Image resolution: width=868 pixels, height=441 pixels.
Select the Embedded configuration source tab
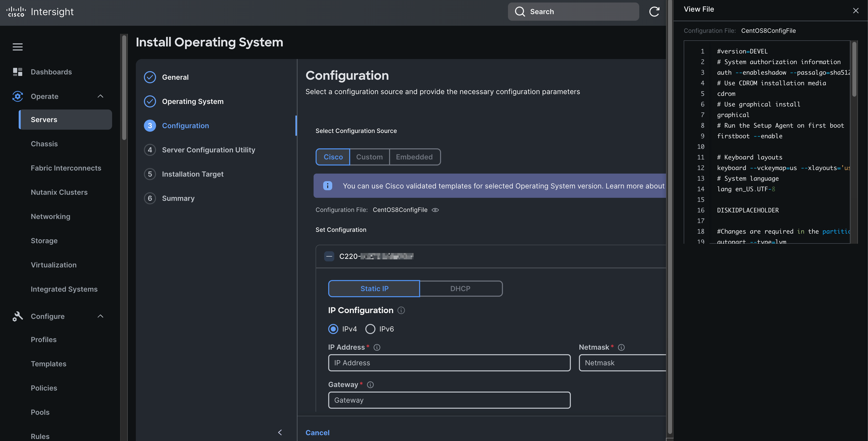pyautogui.click(x=414, y=157)
